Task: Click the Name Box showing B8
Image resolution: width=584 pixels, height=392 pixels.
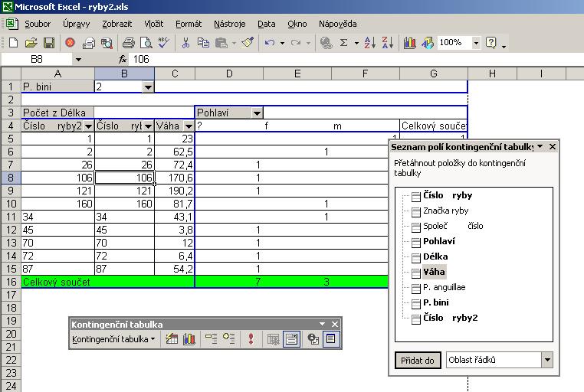Action: click(x=37, y=59)
